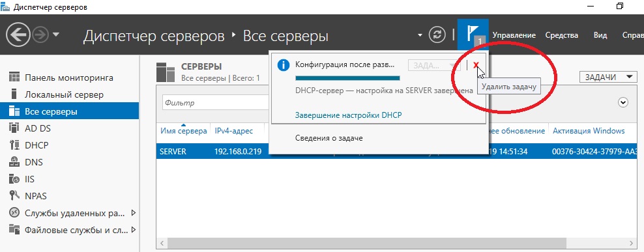Screen dimensions: 644x252
Task: Sort by IPv4-адрес column
Action: (234, 131)
